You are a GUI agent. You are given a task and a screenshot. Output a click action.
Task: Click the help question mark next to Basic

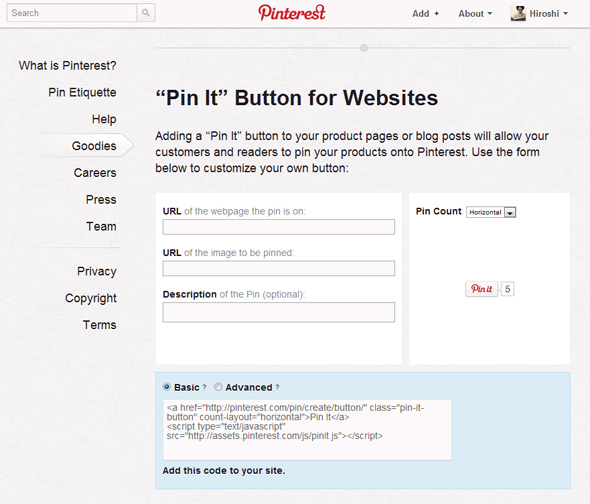[x=204, y=387]
